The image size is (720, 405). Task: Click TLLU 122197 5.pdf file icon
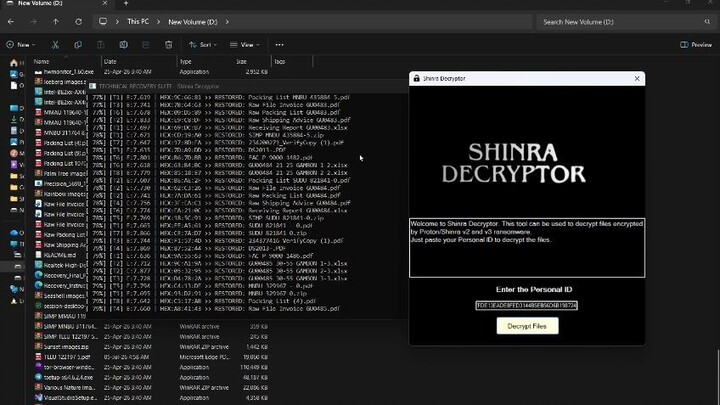(39, 357)
